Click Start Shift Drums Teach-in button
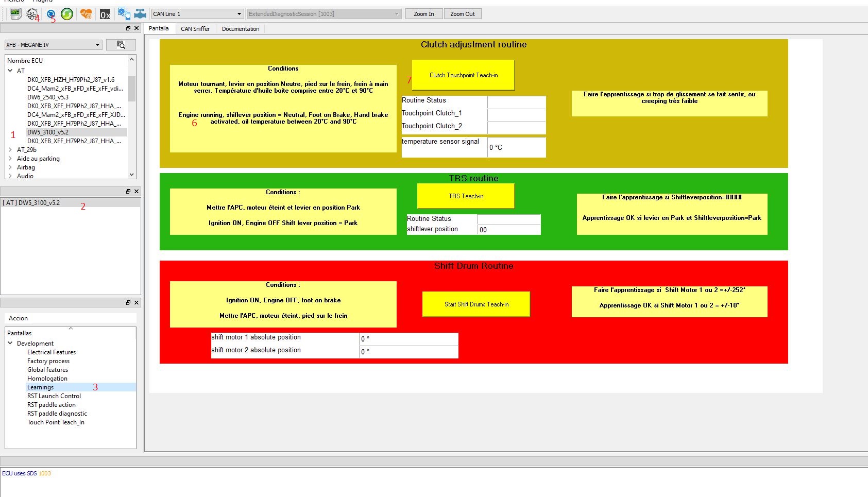Viewport: 868px width, 497px height. [476, 304]
